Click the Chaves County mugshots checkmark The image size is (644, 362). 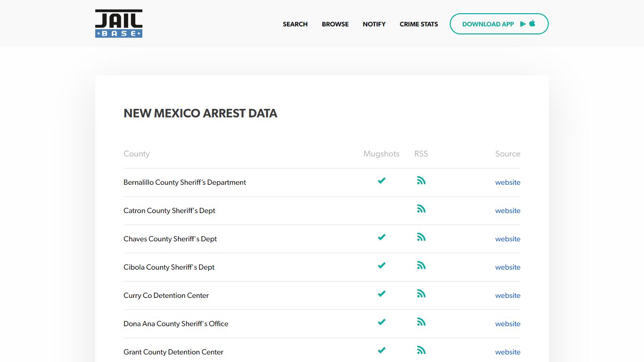pyautogui.click(x=382, y=237)
